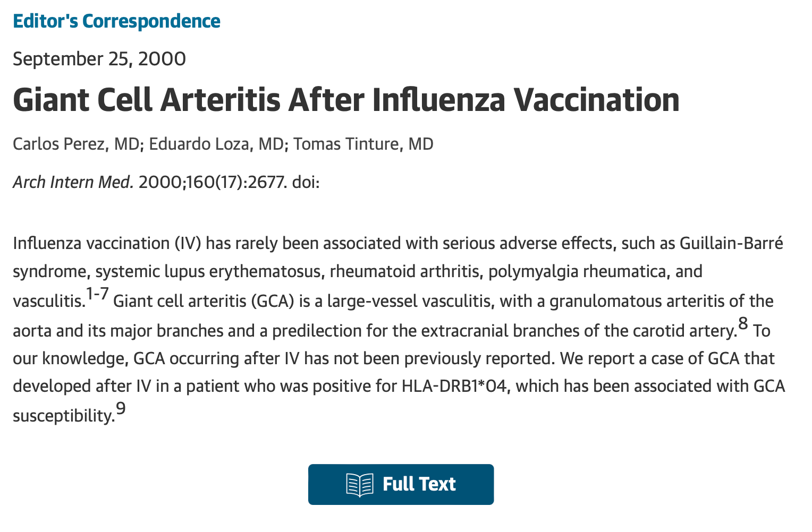Click the open book icon on Full Text
Viewport: 812px width, 532px height.
360,484
